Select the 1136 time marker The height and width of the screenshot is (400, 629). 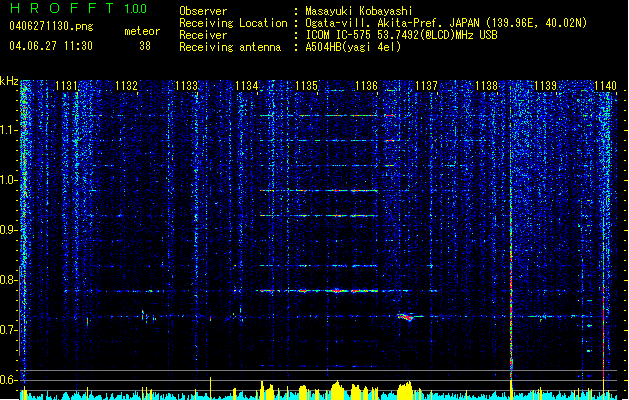pyautogui.click(x=367, y=86)
